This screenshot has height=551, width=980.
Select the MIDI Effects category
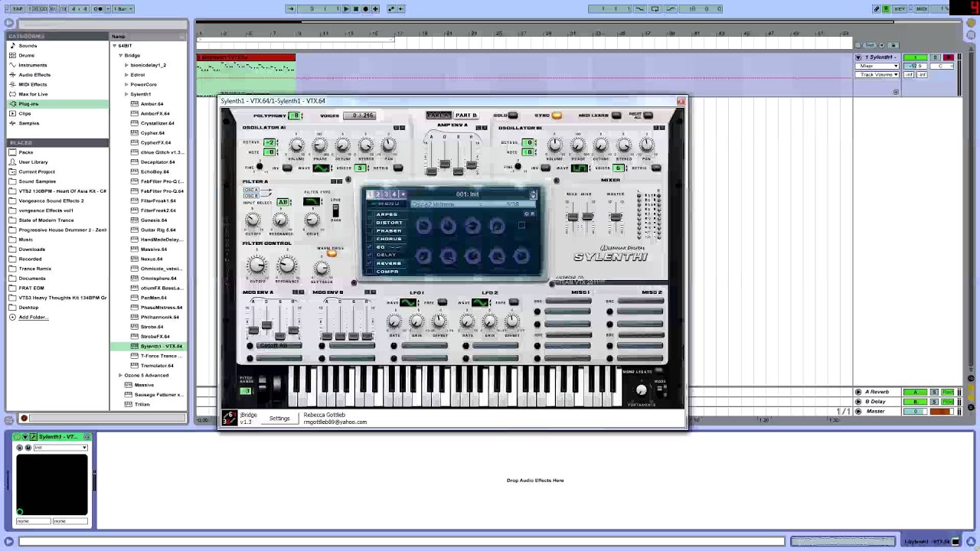(32, 84)
